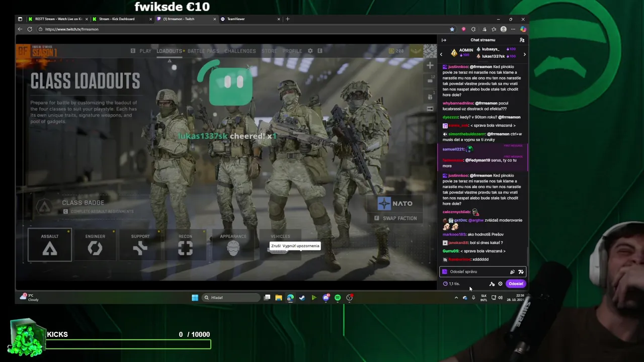The height and width of the screenshot is (362, 644).
Task: Close the frrreamon Twitch tab
Action: 215,19
